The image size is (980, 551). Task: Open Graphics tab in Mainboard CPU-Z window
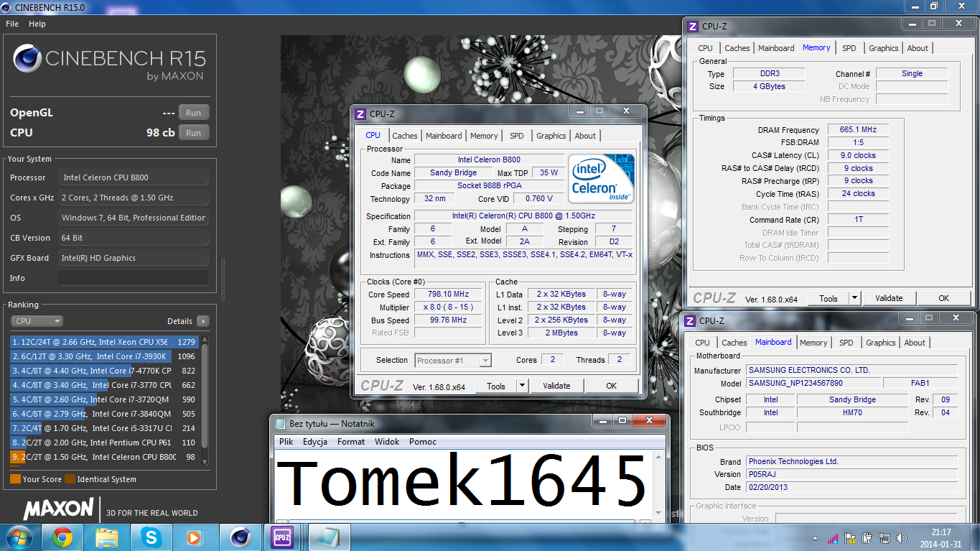pyautogui.click(x=881, y=343)
